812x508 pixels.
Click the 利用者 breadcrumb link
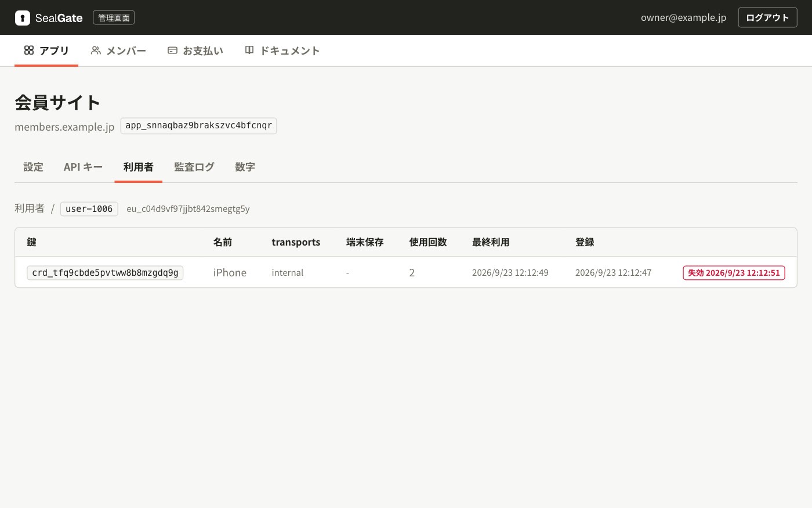pos(30,208)
